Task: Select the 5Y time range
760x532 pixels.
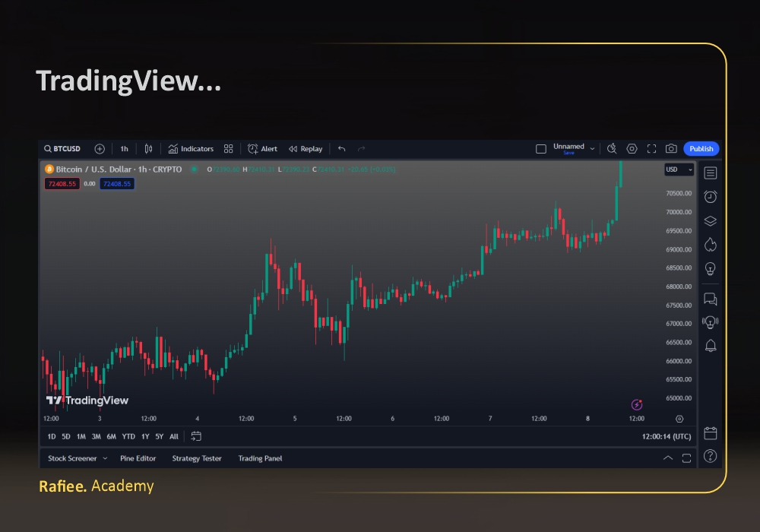Action: tap(160, 436)
